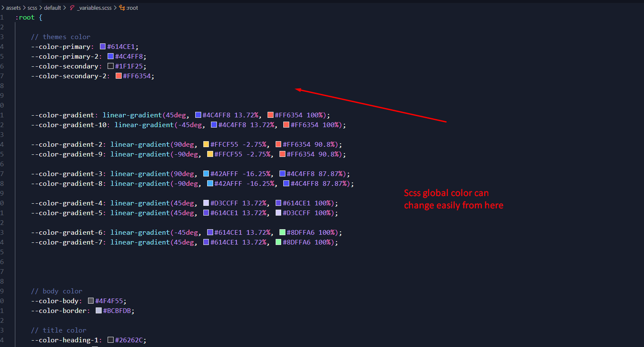Click green #8DFFA6 swatch in --color-gradient-7
The height and width of the screenshot is (347, 644).
(279, 242)
